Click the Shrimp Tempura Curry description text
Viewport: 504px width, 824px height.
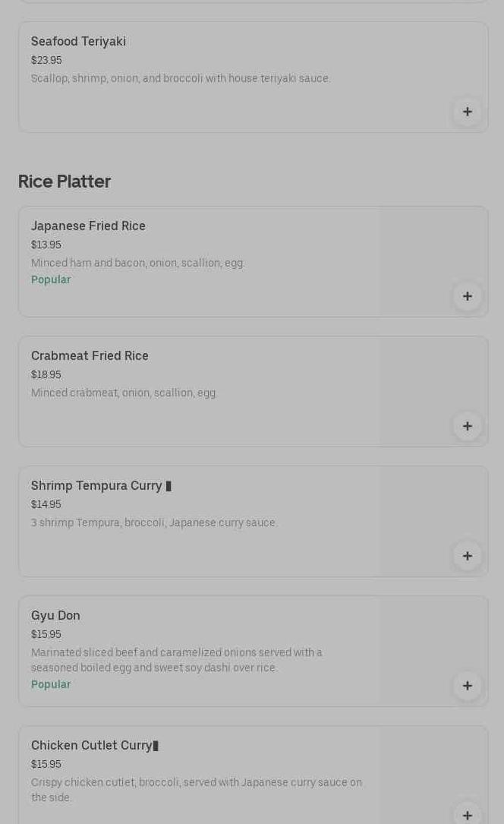154,522
